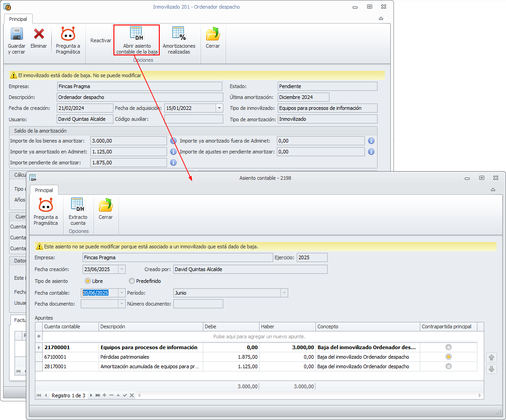506x420 pixels.
Task: Select the Predefinido radio button
Action: click(132, 281)
